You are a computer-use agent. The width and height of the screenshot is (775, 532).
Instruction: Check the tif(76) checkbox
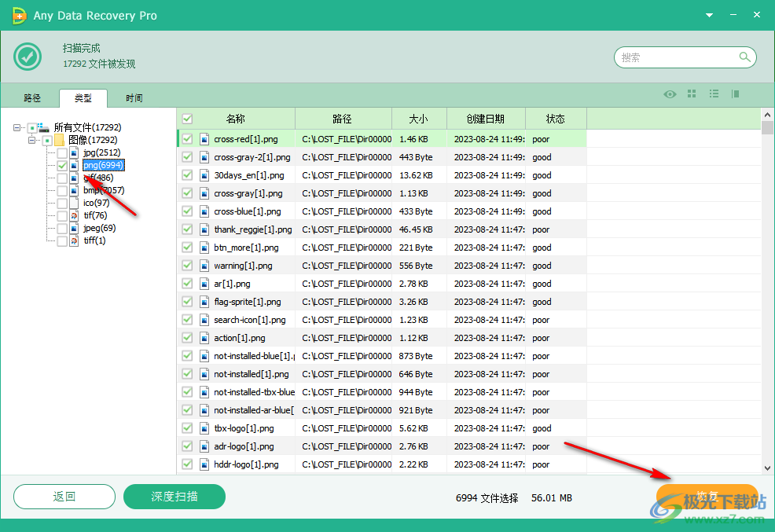[x=62, y=216]
